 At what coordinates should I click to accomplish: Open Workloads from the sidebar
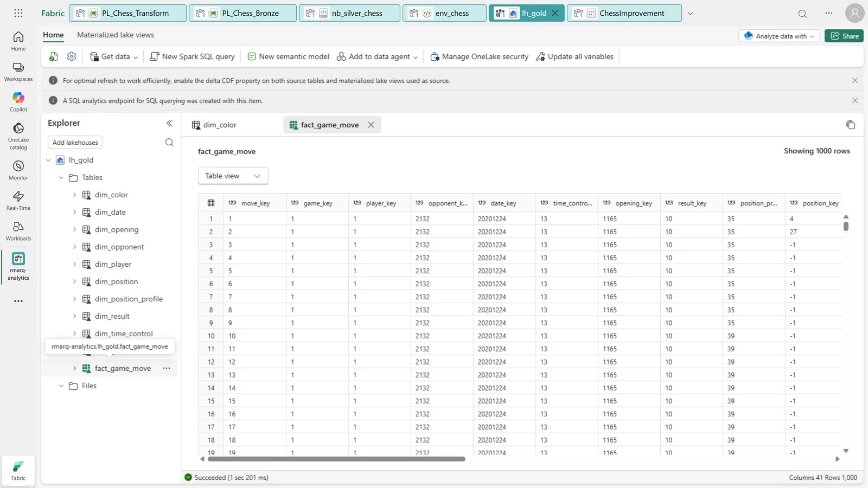click(18, 231)
